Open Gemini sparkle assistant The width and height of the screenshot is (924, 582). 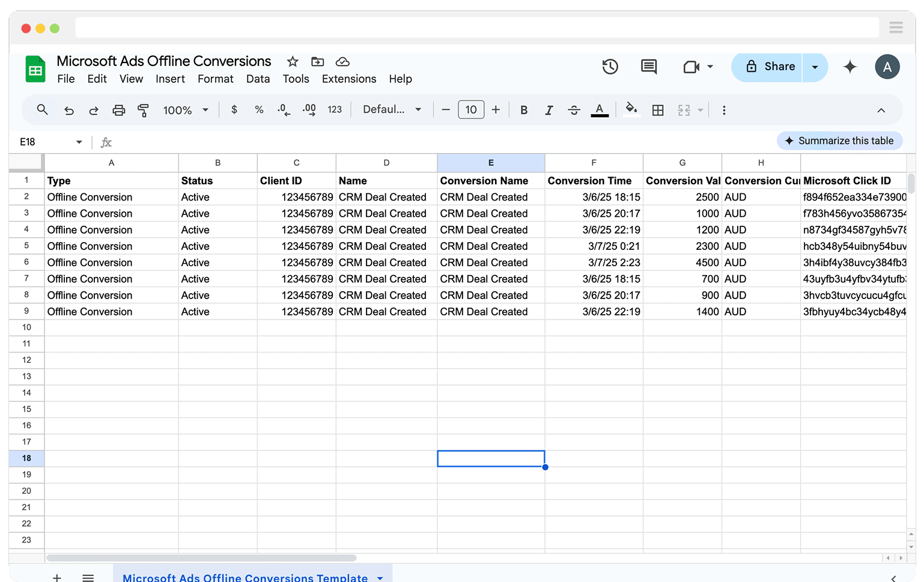(850, 67)
